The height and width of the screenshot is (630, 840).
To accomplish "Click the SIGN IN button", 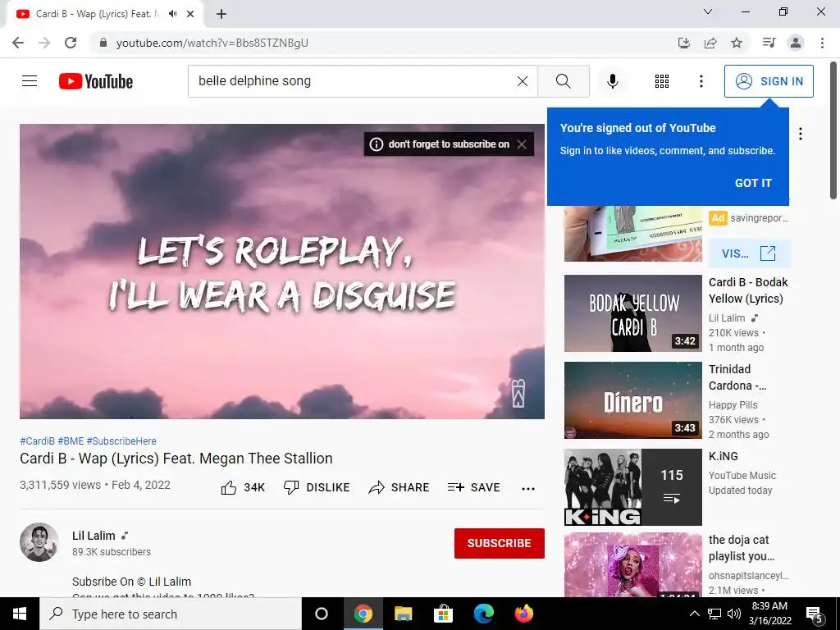I will (769, 81).
